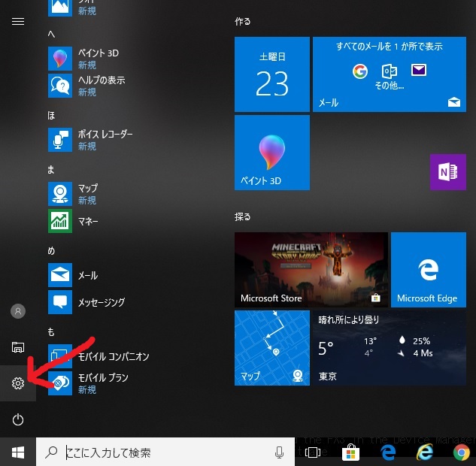Open the Documents folder icon in sidebar
This screenshot has width=476, height=466.
pyautogui.click(x=18, y=347)
